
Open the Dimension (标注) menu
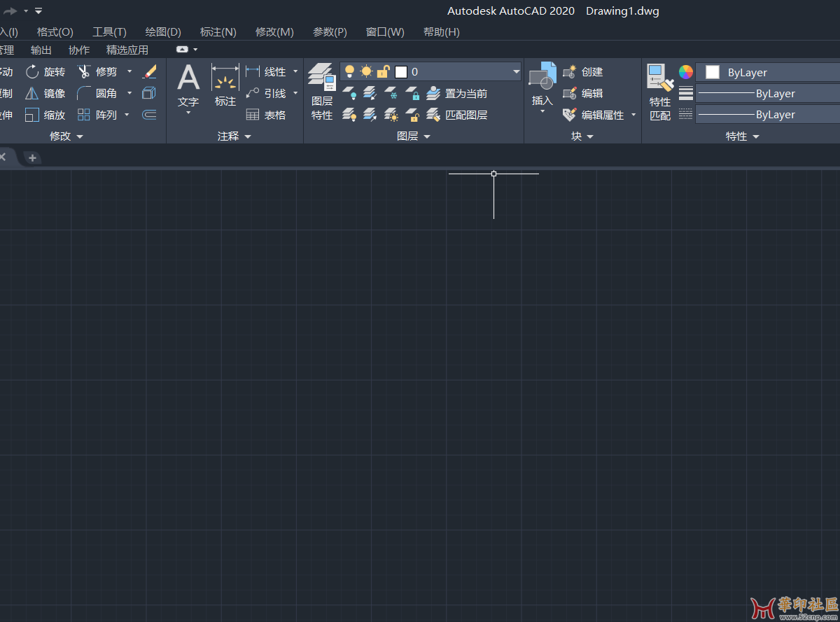(x=218, y=32)
